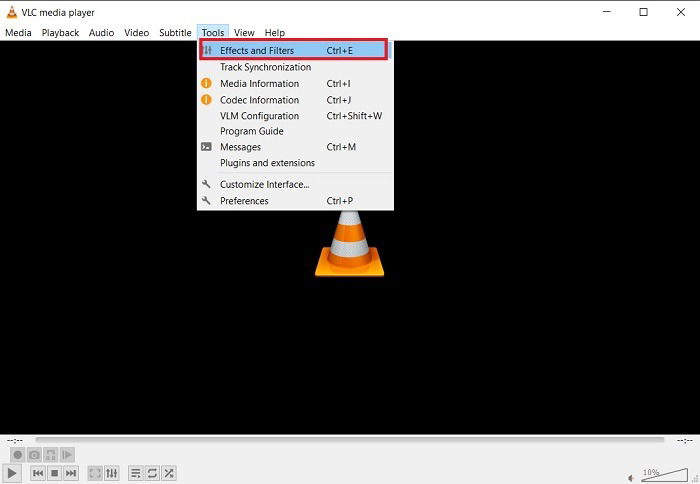This screenshot has width=700, height=484.
Task: Toggle the playlist view icon
Action: (x=136, y=473)
